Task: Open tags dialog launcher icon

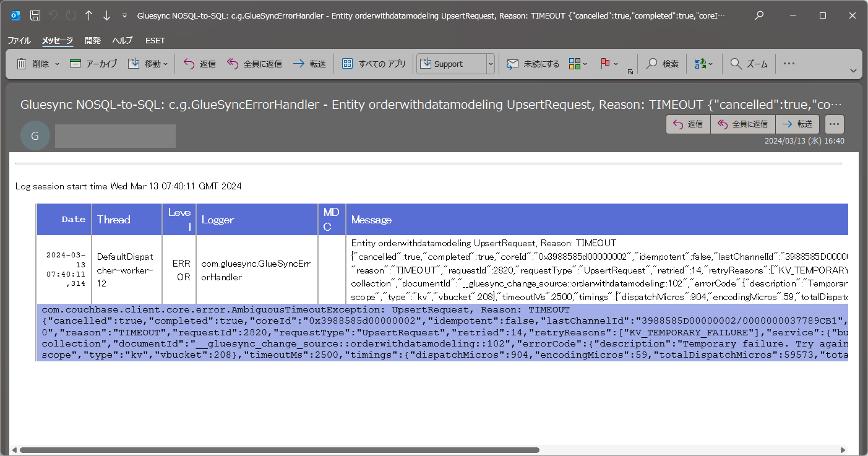Action: click(630, 72)
